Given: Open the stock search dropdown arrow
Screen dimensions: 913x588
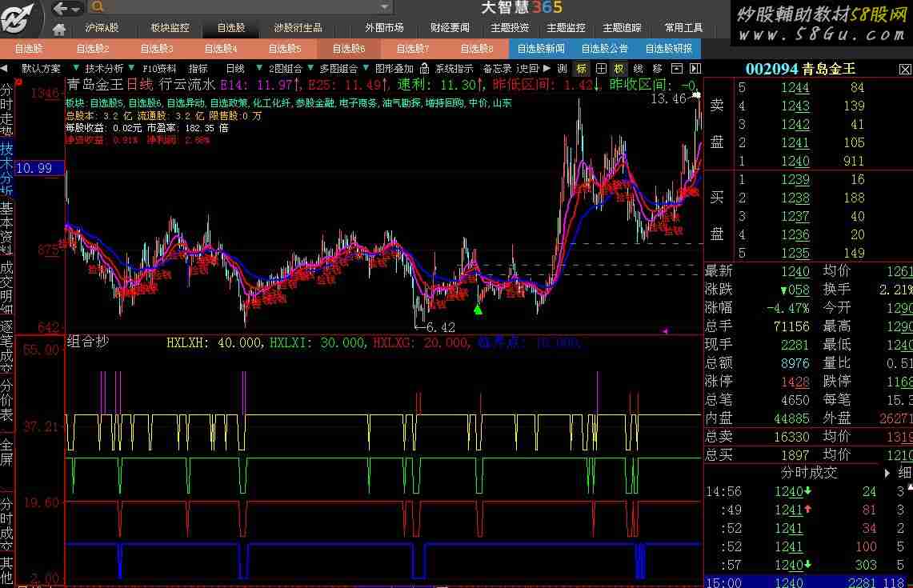Looking at the screenshot, I should (384, 7).
